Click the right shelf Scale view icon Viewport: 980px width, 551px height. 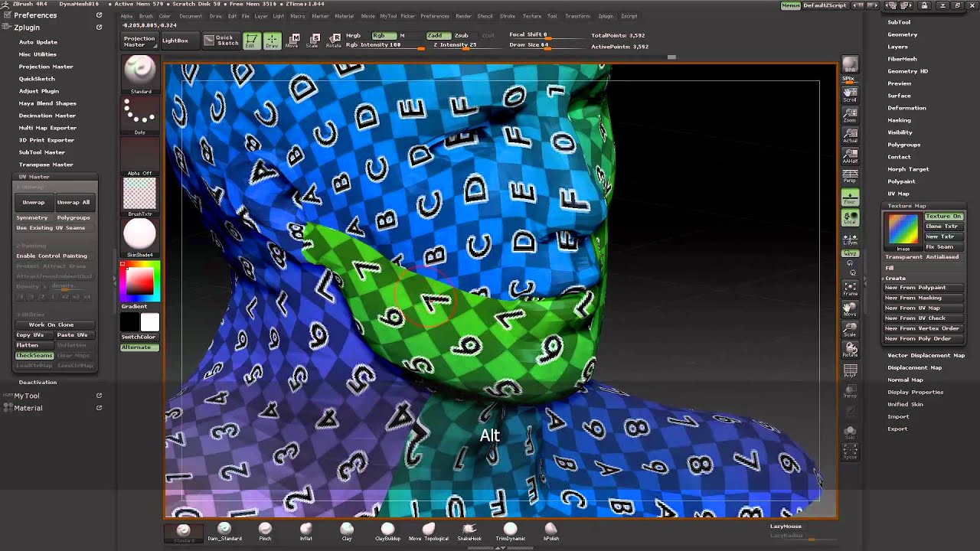(x=850, y=330)
